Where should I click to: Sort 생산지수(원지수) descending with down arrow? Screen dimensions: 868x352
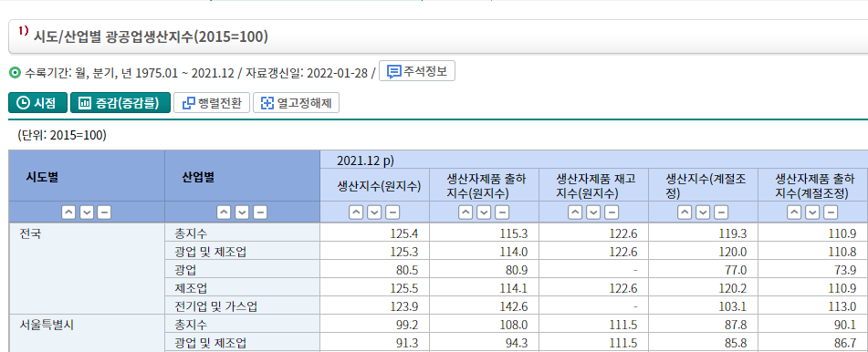[x=375, y=212]
